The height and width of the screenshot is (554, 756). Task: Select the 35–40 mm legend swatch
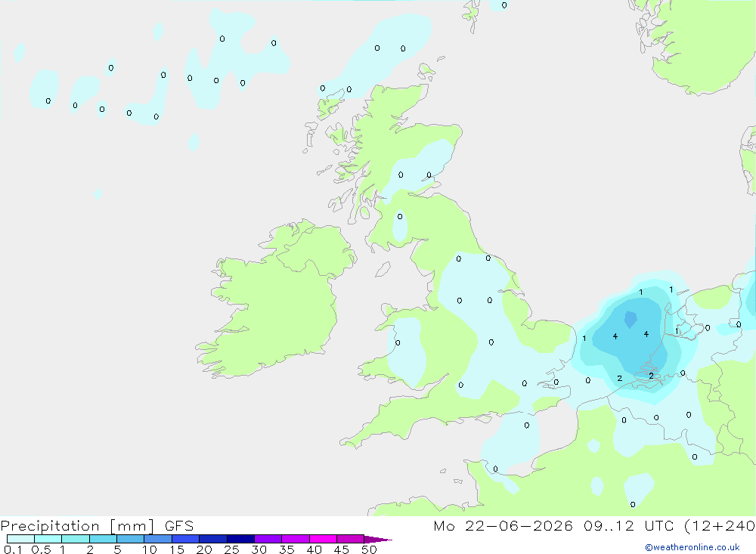click(295, 539)
